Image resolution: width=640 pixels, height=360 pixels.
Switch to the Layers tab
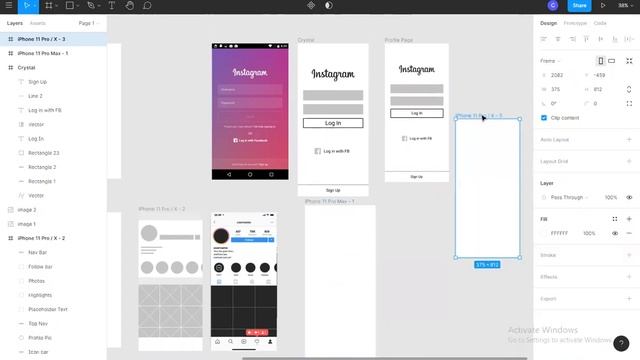tap(15, 23)
